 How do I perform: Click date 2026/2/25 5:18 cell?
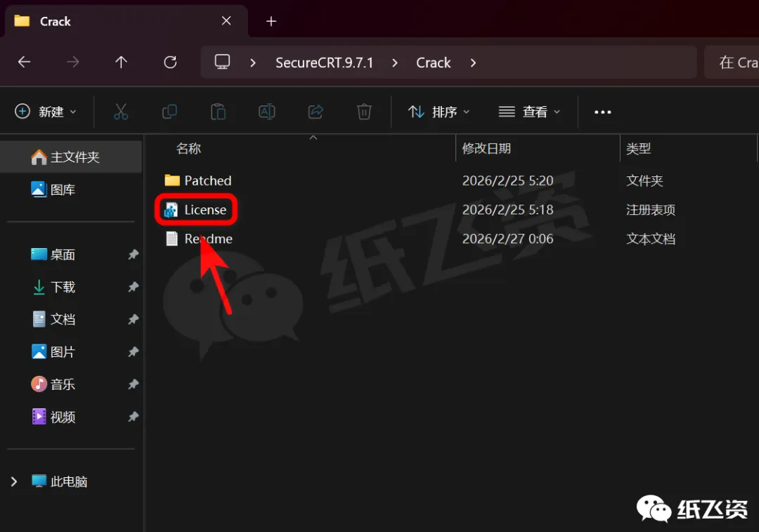[507, 209]
